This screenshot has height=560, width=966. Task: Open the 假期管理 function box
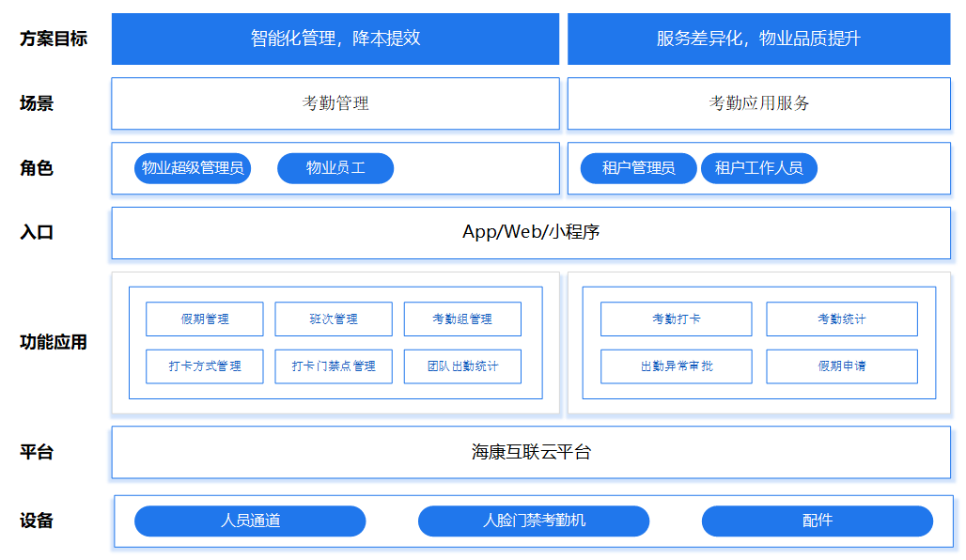click(x=205, y=319)
